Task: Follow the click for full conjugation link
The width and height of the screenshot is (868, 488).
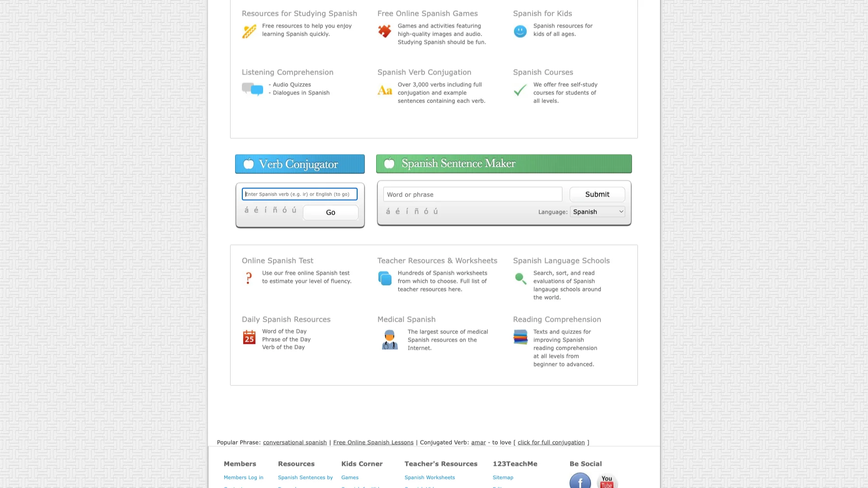Action: point(551,442)
